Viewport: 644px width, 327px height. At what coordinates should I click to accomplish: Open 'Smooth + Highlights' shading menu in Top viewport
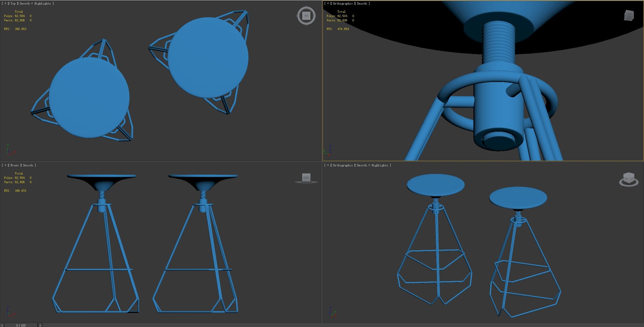pos(35,3)
